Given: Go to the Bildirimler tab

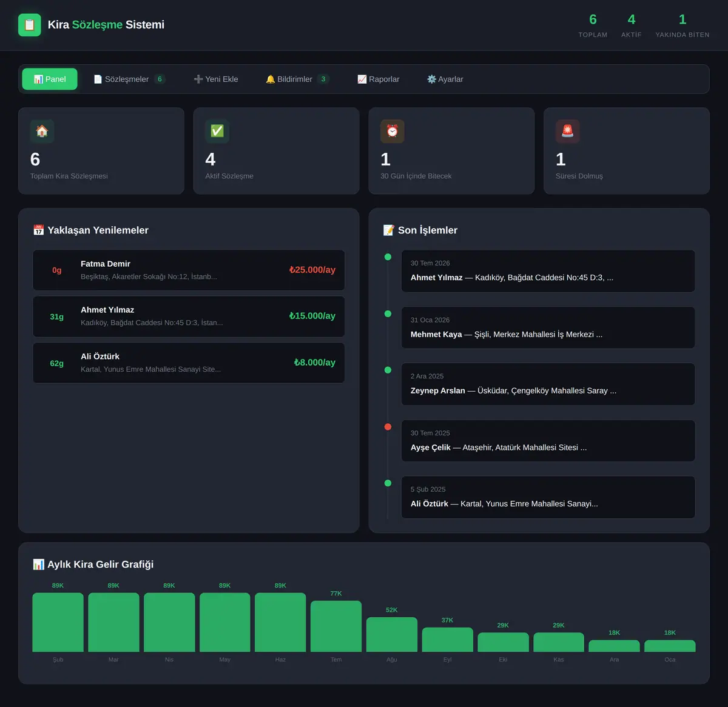Looking at the screenshot, I should 297,79.
